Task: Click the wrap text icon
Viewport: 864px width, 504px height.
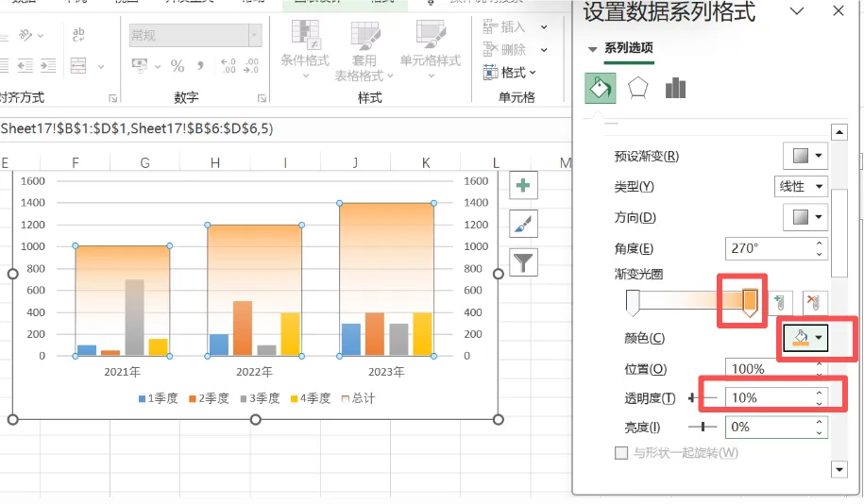Action: click(x=78, y=34)
